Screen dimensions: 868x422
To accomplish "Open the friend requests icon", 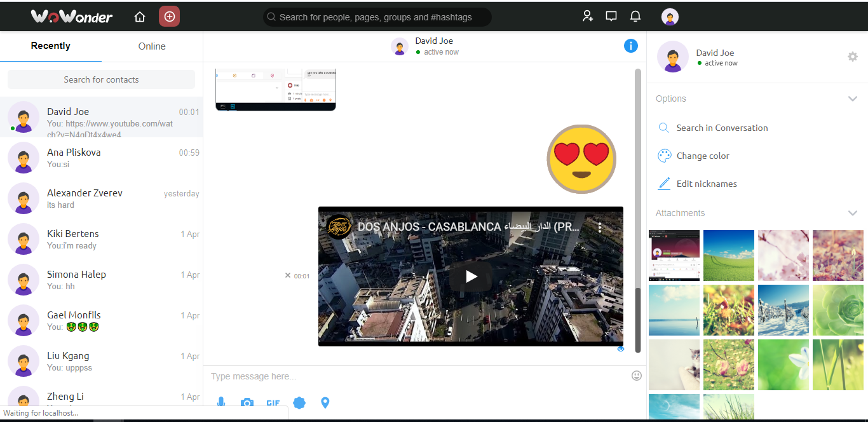I will [588, 17].
